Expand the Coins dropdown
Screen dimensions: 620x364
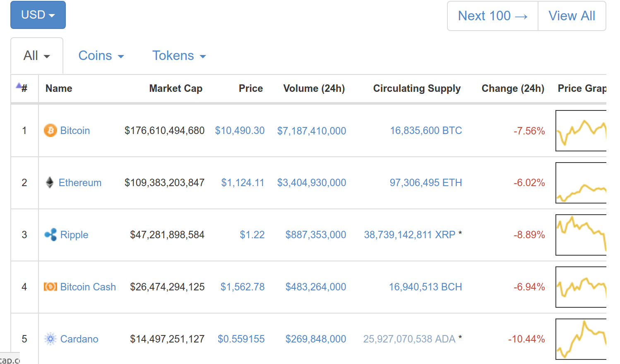tap(101, 56)
